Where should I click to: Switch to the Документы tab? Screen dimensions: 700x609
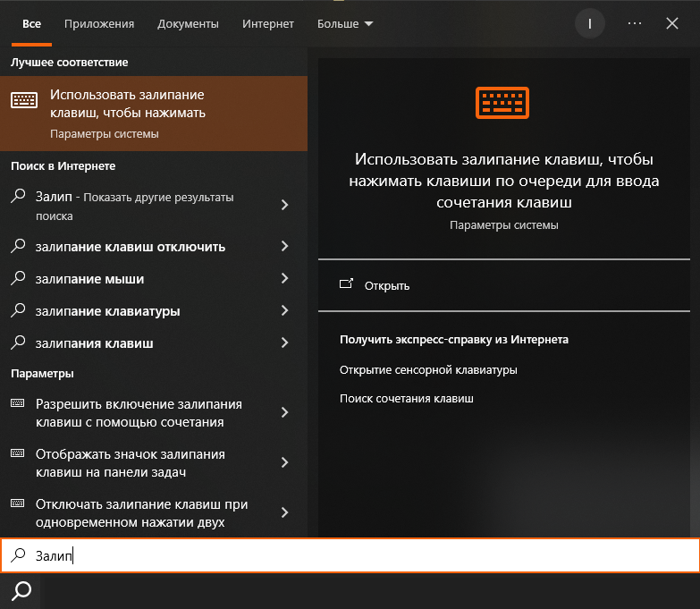tap(188, 24)
